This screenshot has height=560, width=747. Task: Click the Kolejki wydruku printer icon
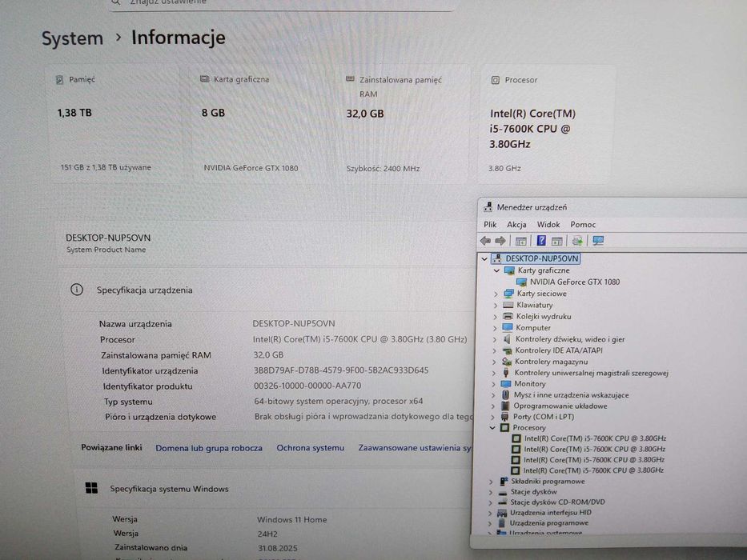[508, 316]
